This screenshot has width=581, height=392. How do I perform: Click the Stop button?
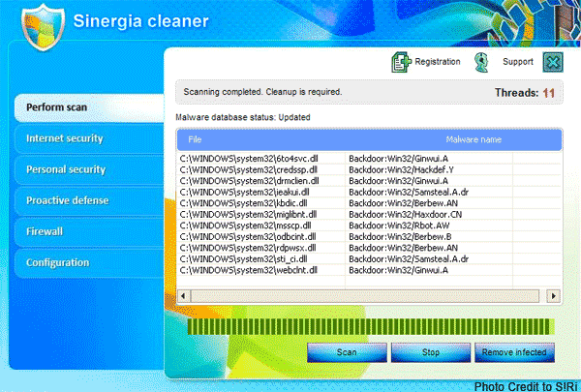point(431,352)
